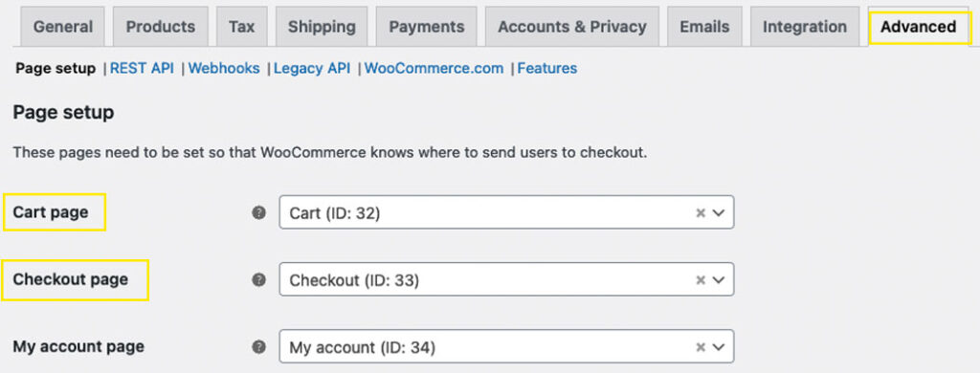Open the Cart (ID: 32) select box
The width and height of the screenshot is (980, 373).
tap(506, 212)
